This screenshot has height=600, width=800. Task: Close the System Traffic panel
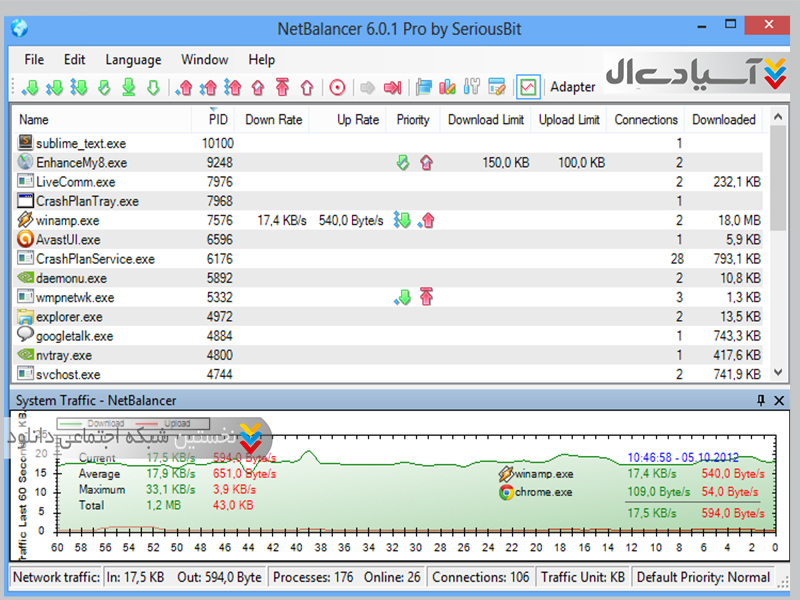pos(780,401)
